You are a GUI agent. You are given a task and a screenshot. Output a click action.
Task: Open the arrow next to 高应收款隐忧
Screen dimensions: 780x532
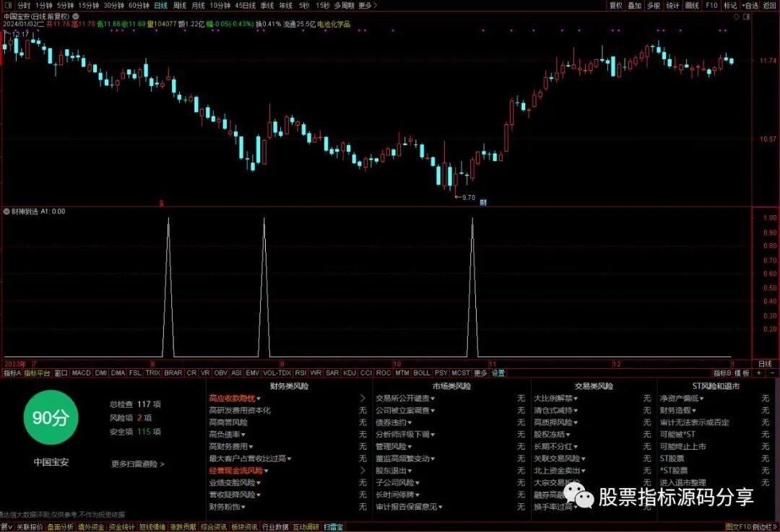[363, 398]
